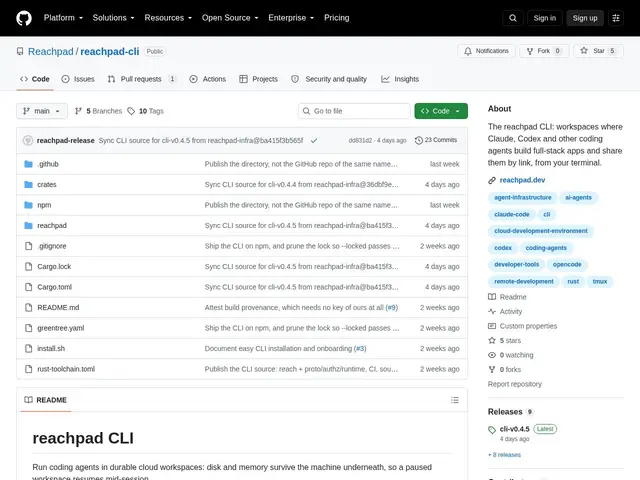Select the rust topic tag
Viewport: 640px width, 480px height.
click(573, 281)
